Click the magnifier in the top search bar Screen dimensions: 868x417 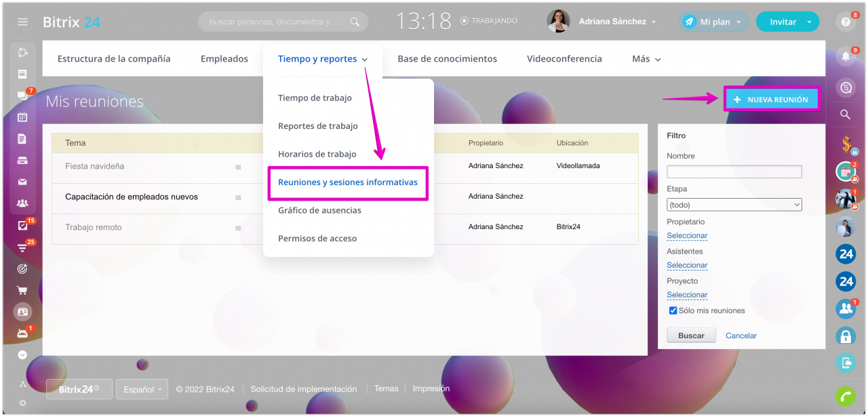coord(355,22)
